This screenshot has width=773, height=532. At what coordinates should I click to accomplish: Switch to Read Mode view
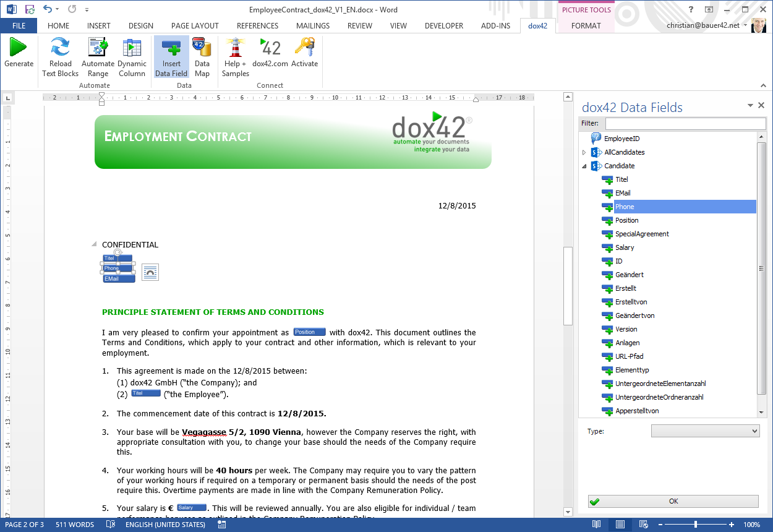click(x=596, y=525)
